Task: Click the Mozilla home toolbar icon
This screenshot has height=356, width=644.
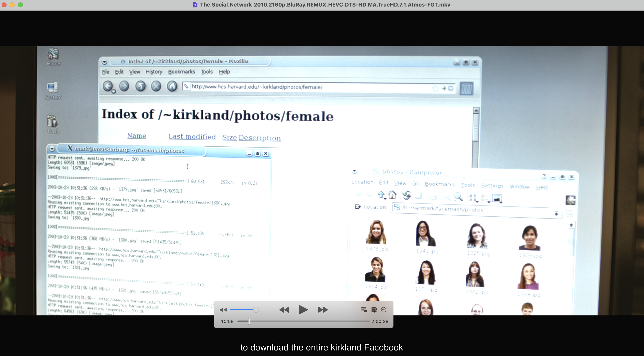Action: tap(172, 86)
